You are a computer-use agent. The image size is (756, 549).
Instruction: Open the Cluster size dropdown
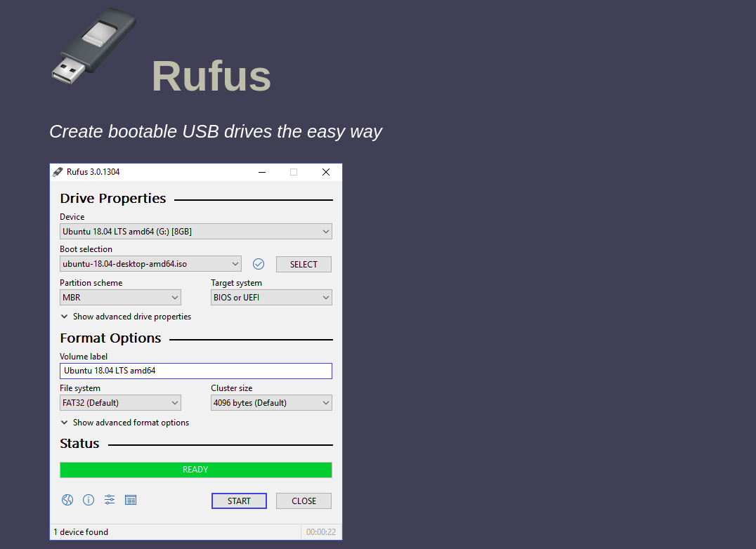click(x=271, y=403)
